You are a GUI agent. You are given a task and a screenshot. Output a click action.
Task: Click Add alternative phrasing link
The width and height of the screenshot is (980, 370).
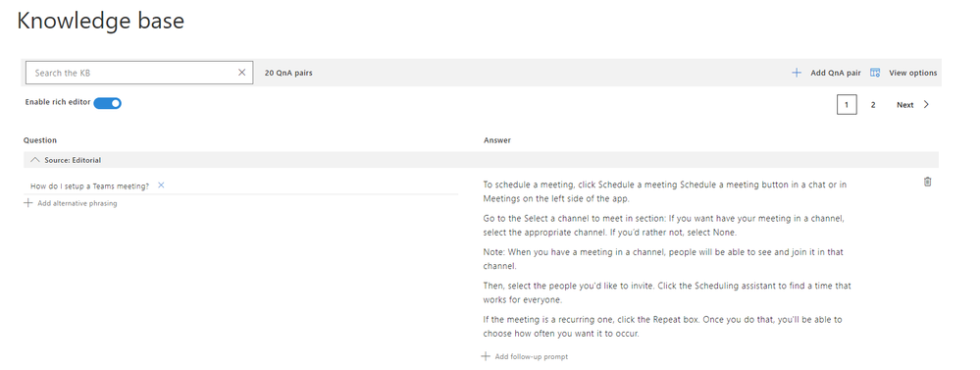pyautogui.click(x=77, y=203)
